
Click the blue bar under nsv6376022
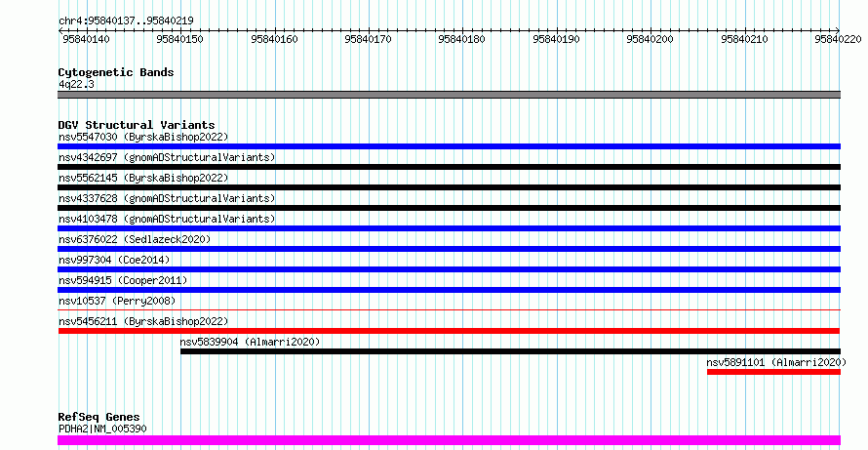pyautogui.click(x=449, y=249)
